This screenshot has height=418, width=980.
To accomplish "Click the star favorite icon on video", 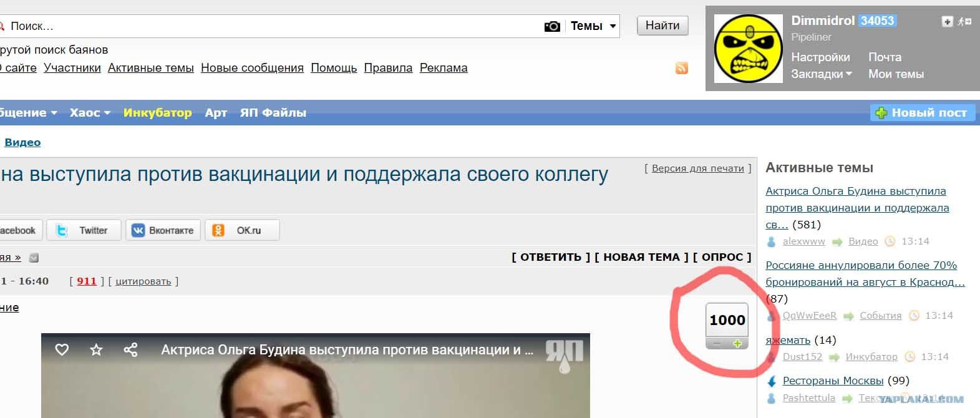I will (x=96, y=350).
